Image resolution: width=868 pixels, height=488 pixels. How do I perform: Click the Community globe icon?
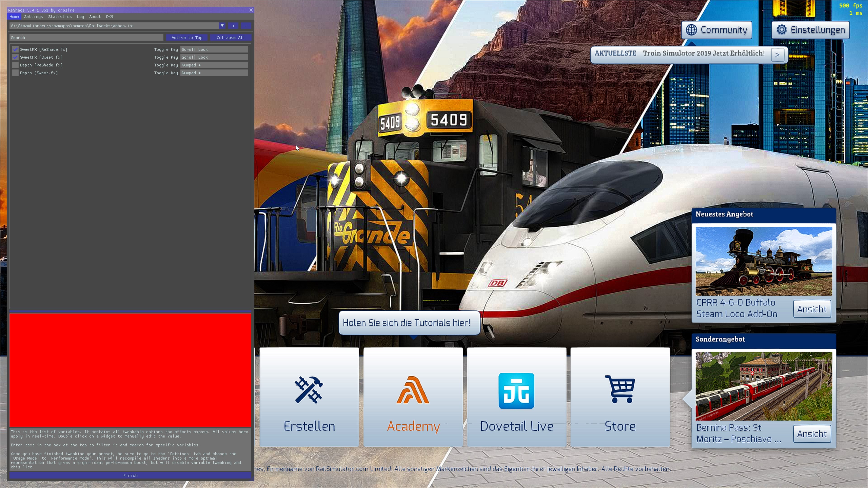691,30
